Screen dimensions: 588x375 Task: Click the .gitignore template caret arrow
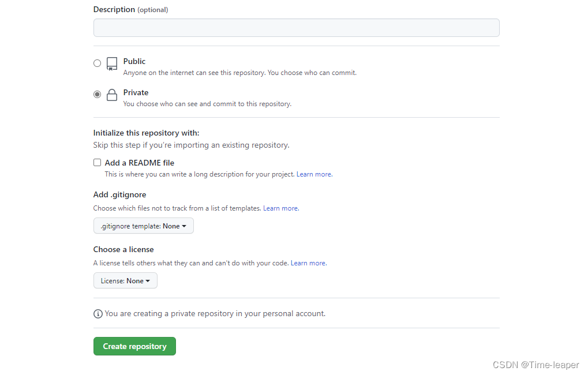pos(184,226)
